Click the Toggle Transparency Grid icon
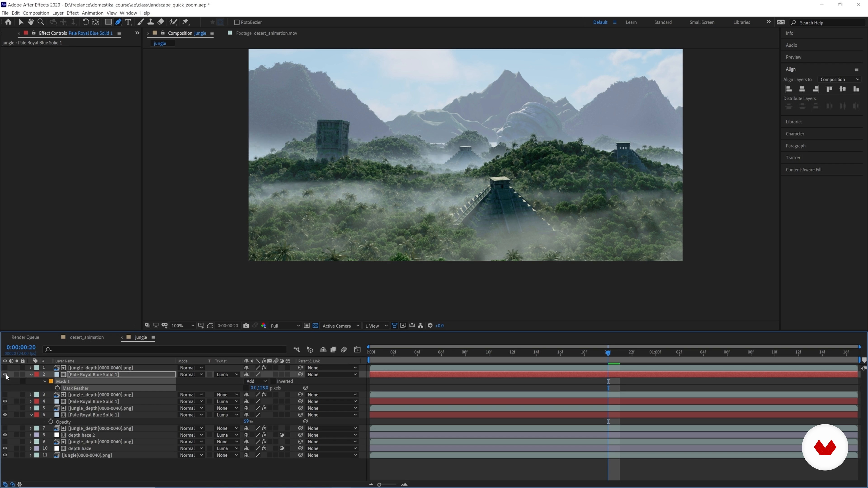This screenshot has width=868, height=488. point(315,326)
